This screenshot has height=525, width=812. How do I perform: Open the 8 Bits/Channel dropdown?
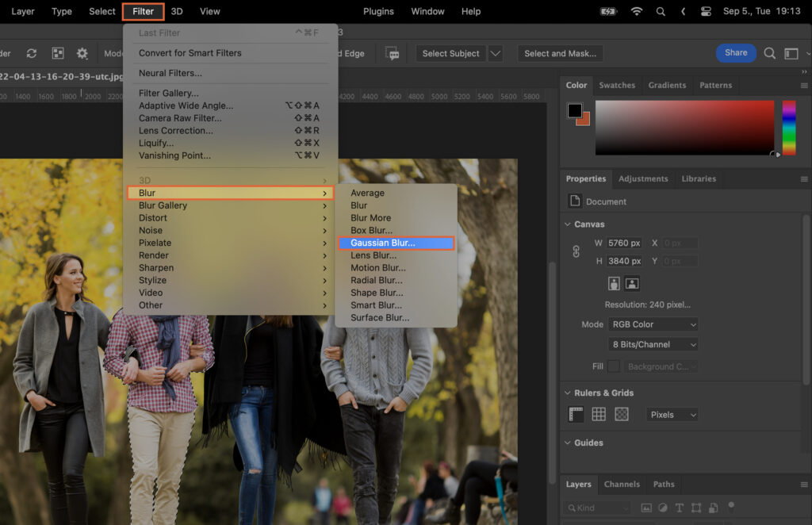pos(652,344)
